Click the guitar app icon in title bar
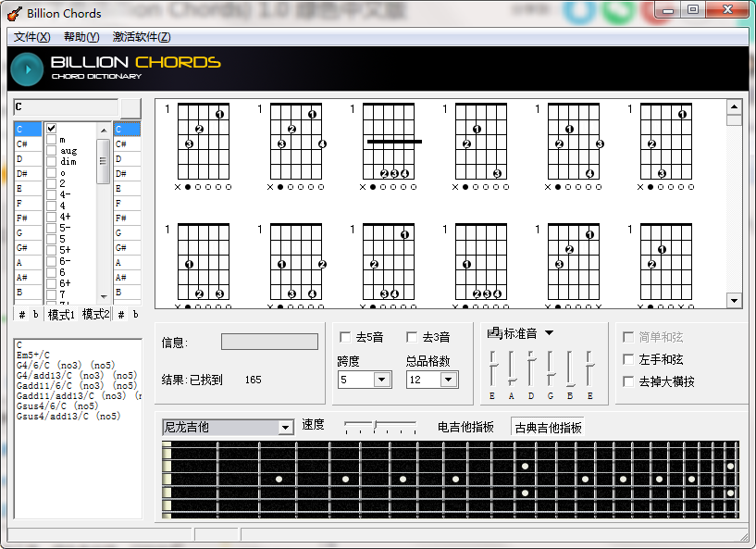 pos(15,14)
